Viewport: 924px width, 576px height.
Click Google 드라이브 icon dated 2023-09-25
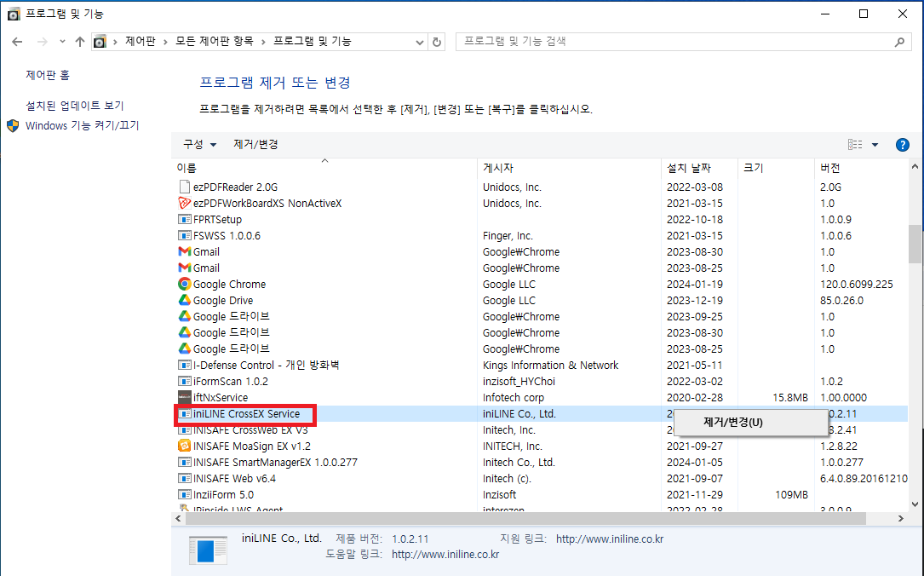[x=185, y=317]
